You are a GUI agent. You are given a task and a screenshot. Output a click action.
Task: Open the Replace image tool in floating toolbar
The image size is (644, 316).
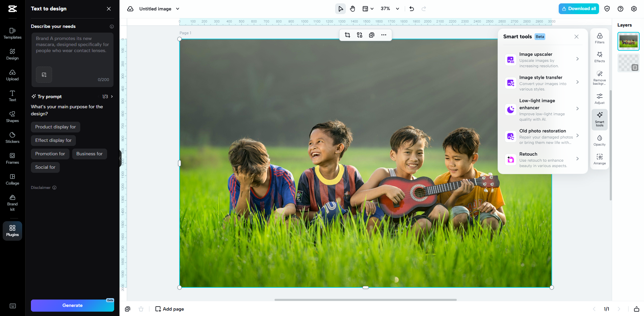click(x=359, y=35)
